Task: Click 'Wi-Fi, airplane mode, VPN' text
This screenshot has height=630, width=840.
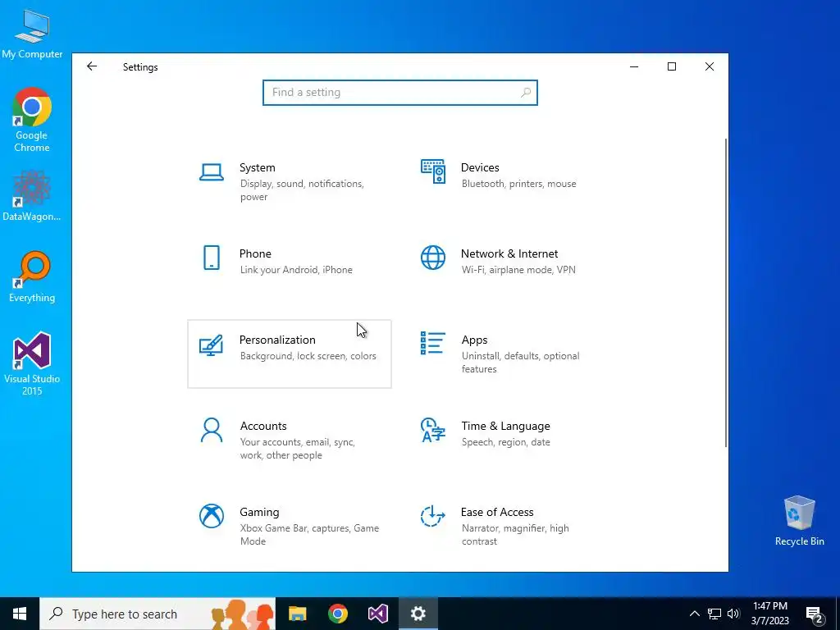Action: (x=518, y=269)
